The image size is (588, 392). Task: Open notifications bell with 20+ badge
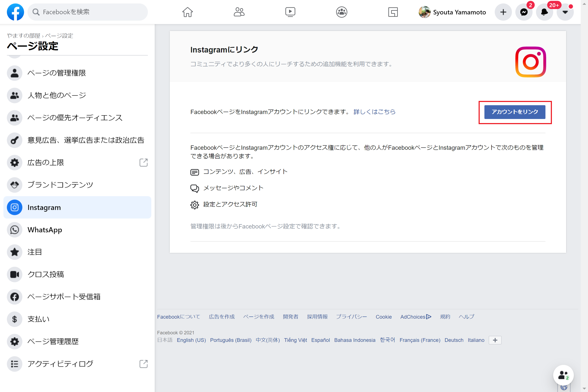tap(544, 12)
